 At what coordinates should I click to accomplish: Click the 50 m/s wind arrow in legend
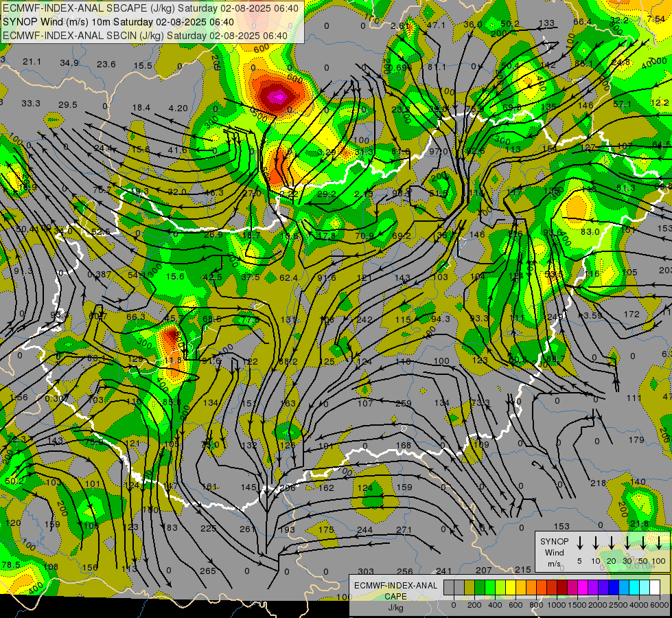point(643,543)
